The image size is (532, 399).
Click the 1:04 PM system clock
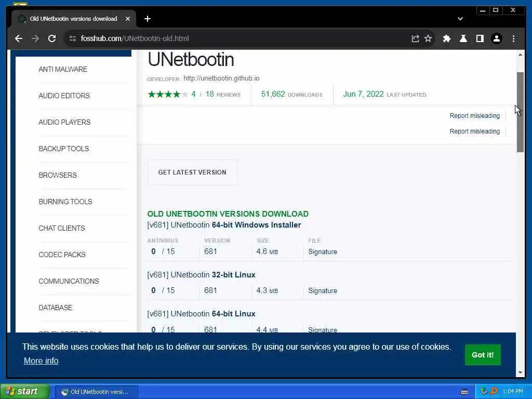coord(513,392)
